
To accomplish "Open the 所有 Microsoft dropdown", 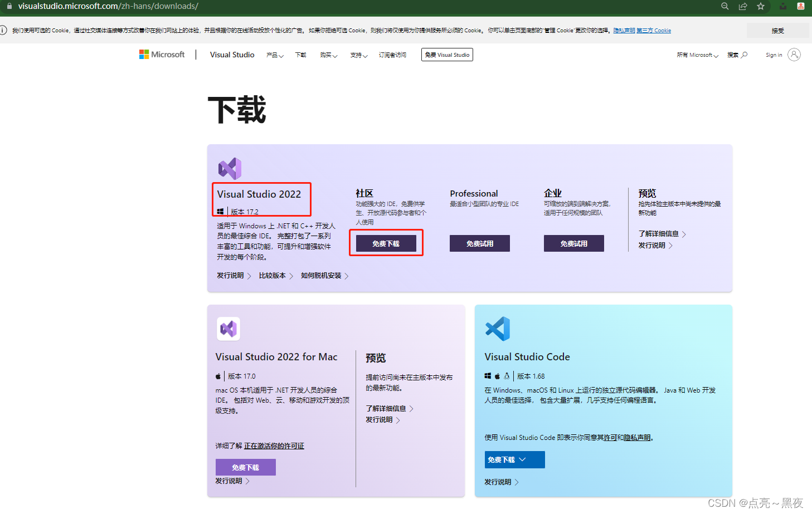I will tap(697, 55).
